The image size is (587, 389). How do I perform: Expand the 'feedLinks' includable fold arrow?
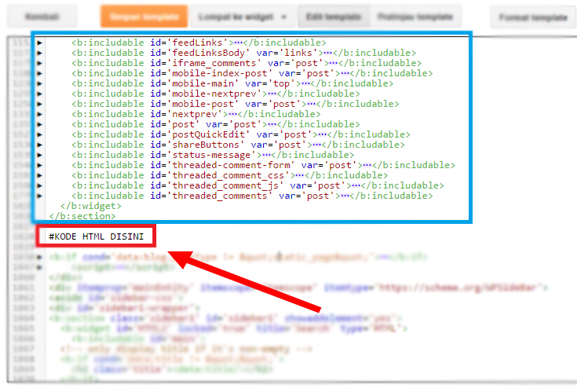coord(40,43)
